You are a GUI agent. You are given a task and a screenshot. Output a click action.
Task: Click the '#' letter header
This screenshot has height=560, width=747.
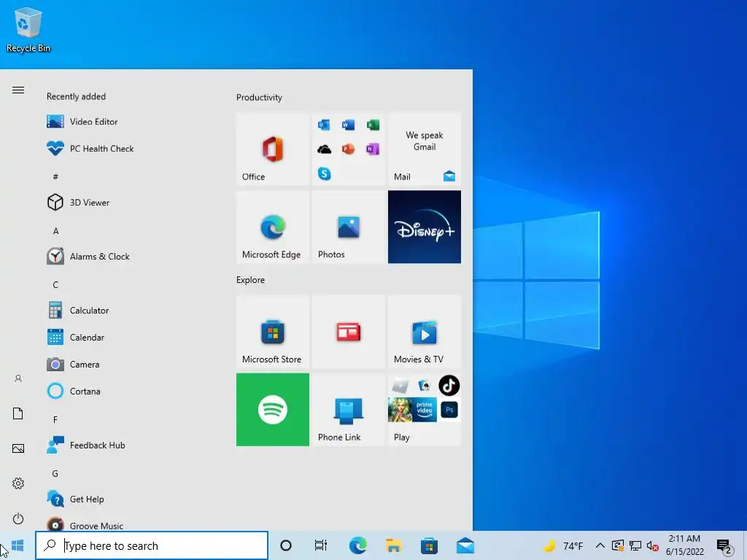(x=55, y=176)
